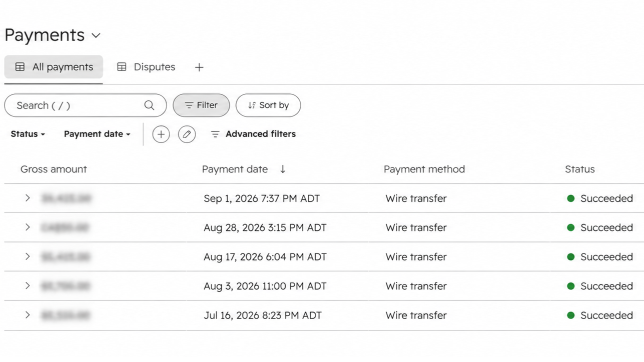
Task: Sort by the Gross amount column header
Action: pos(54,169)
